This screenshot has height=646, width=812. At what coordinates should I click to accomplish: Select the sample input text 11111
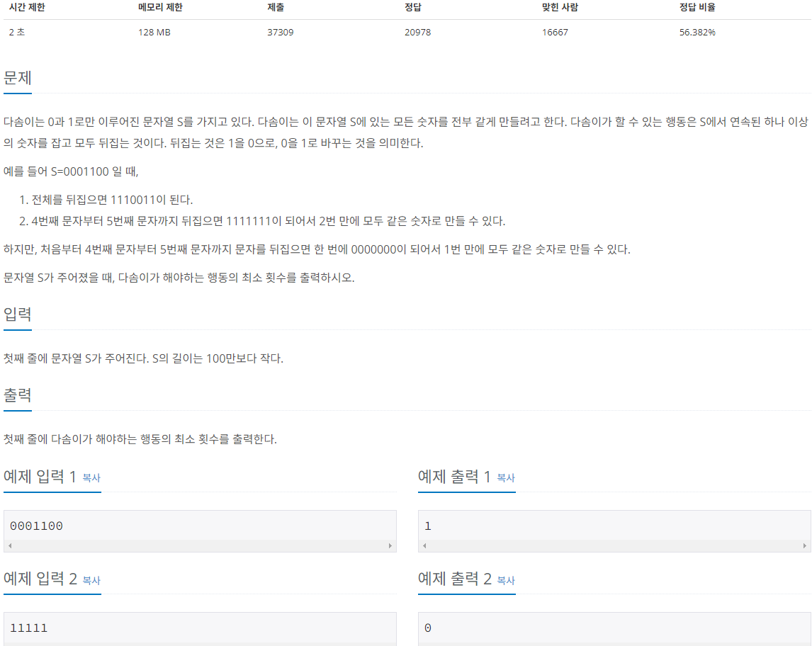[28, 628]
